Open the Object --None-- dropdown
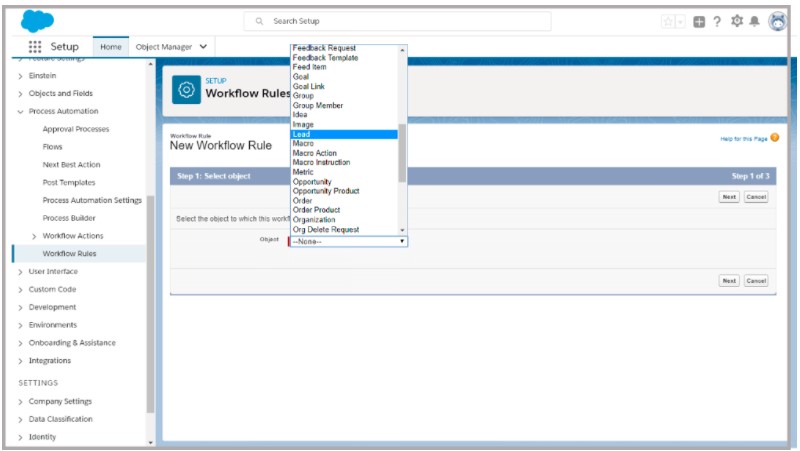800x451 pixels. pos(348,241)
